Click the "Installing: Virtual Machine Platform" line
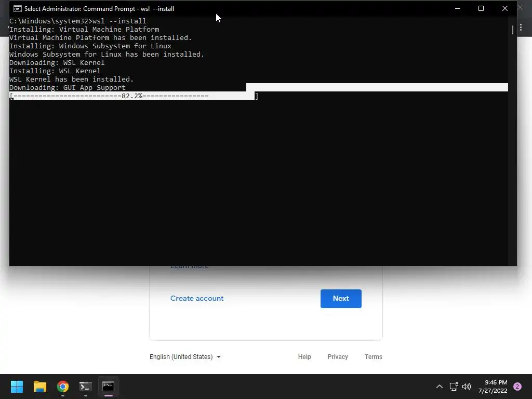Screen dimensions: 532x399 point(84,29)
